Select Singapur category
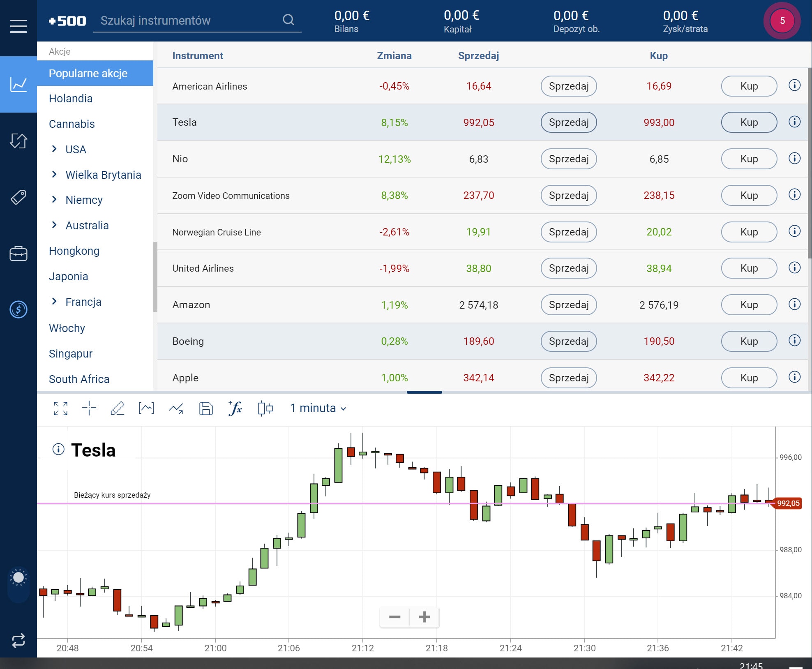The image size is (812, 669). click(71, 354)
